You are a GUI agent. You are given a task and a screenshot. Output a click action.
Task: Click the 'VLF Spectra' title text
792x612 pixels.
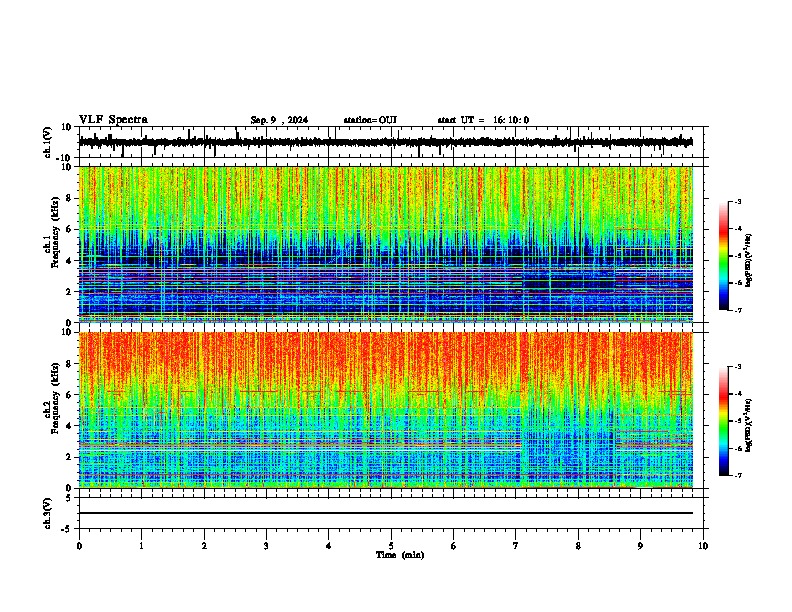(x=113, y=120)
